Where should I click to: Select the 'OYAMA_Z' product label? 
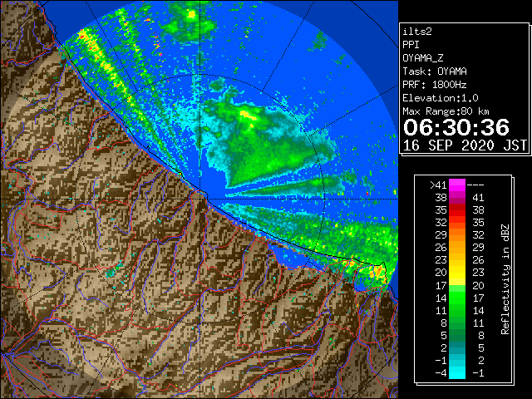coord(423,58)
